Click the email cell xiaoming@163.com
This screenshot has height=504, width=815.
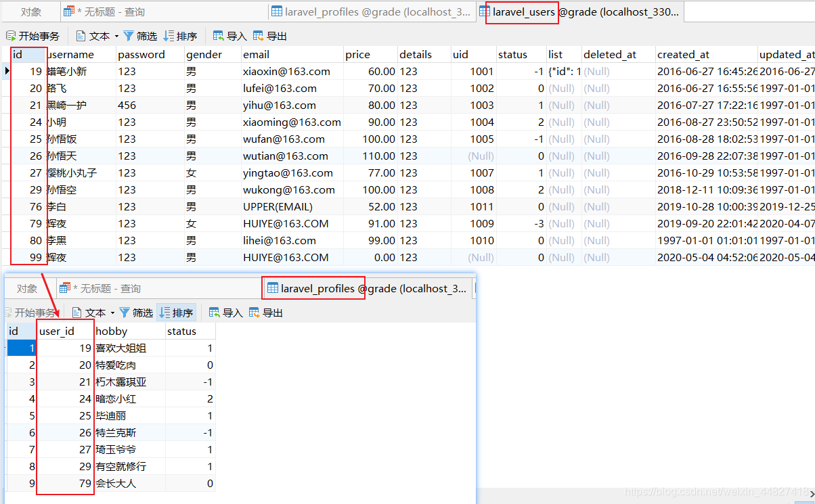(x=292, y=122)
